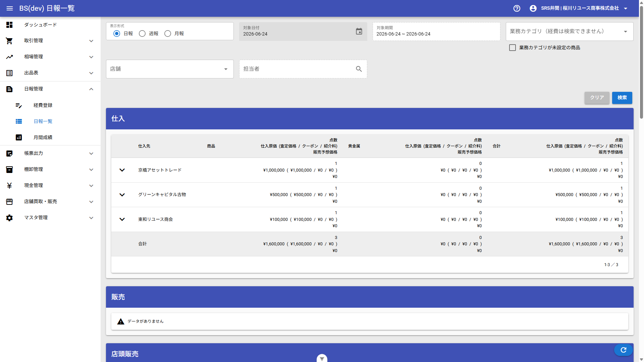Expand the 京橋アセットトレード row
644x362 pixels.
point(122,170)
